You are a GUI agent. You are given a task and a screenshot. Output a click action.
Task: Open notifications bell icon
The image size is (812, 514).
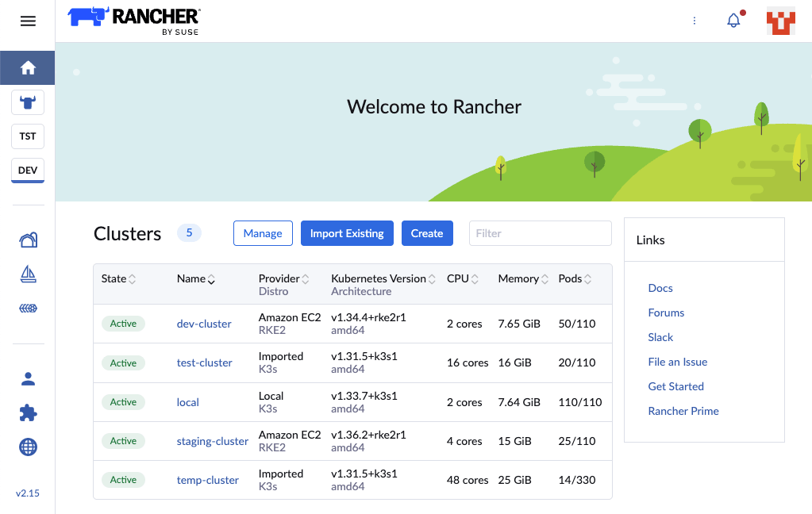[x=733, y=21]
